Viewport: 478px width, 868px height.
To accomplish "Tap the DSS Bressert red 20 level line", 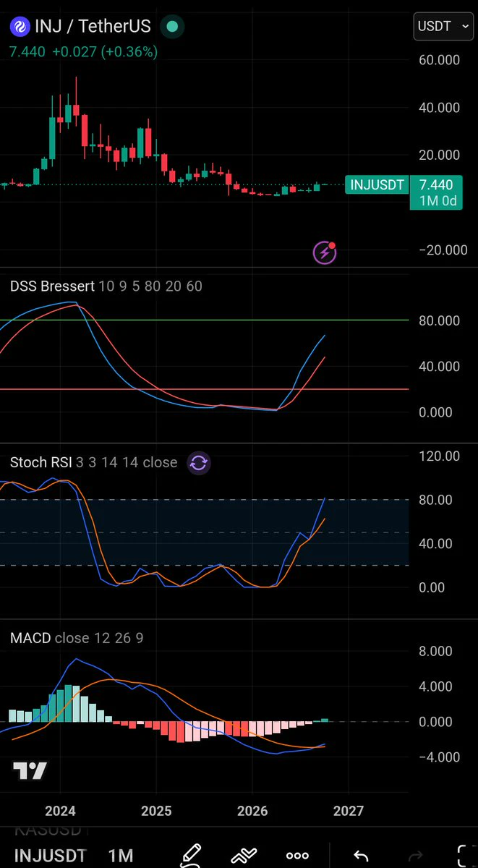I will pyautogui.click(x=204, y=389).
